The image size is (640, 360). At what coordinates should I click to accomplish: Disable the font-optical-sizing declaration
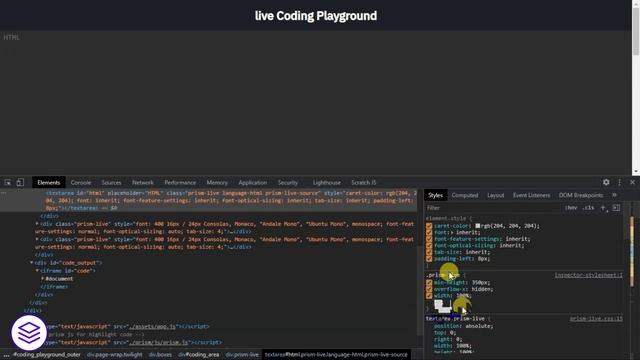(x=429, y=245)
